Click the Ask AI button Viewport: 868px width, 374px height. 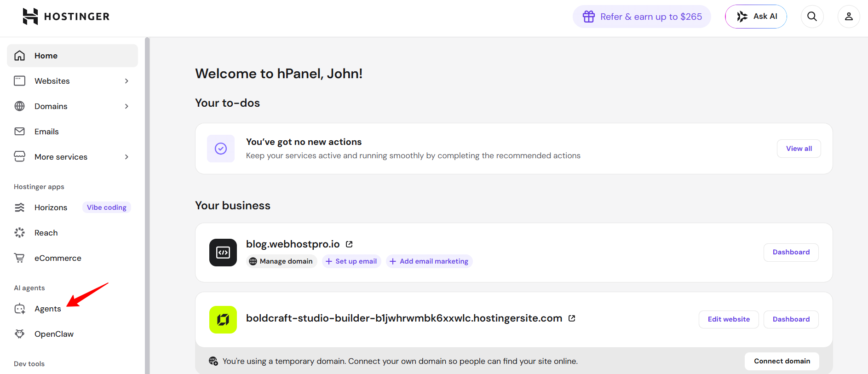(756, 17)
